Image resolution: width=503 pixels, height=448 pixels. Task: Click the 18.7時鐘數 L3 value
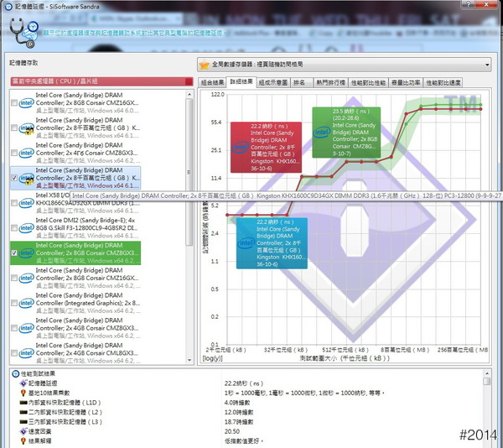[x=239, y=422]
